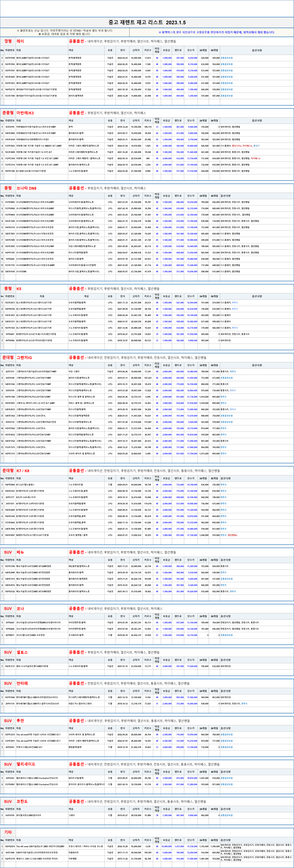Select the 그랜저IG section heading
The image size is (294, 868).
[24, 357]
